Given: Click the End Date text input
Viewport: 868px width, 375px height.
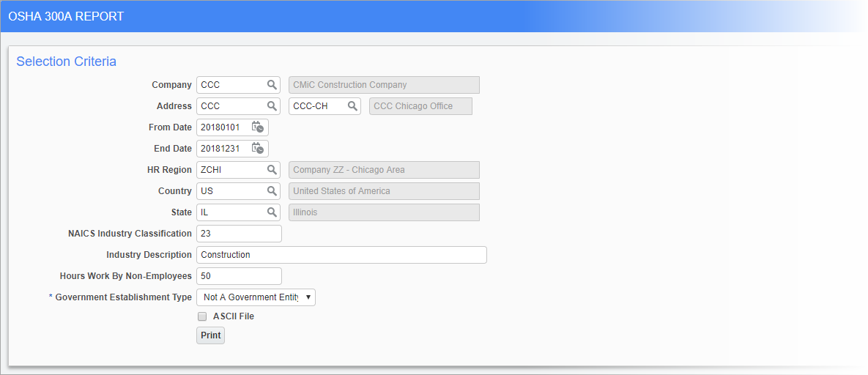Looking at the screenshot, I should coord(223,149).
